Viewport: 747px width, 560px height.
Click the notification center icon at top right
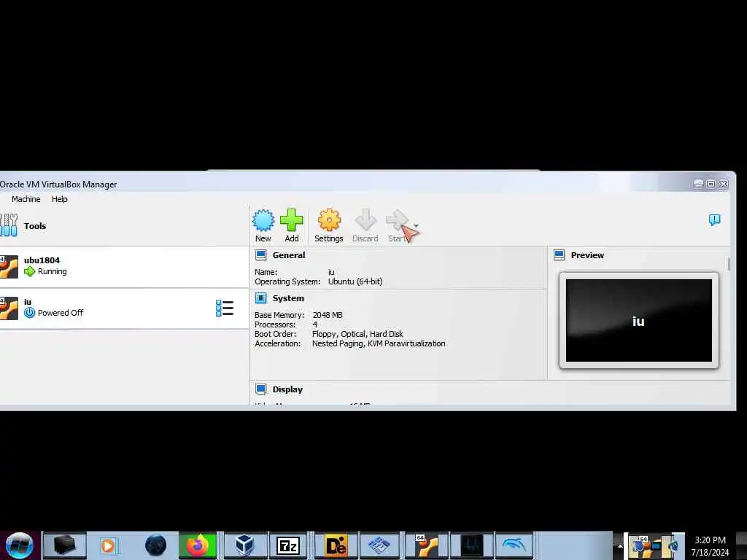714,219
